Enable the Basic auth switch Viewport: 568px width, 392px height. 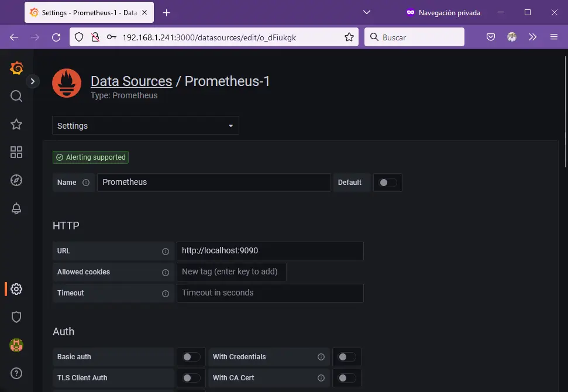[x=191, y=357]
